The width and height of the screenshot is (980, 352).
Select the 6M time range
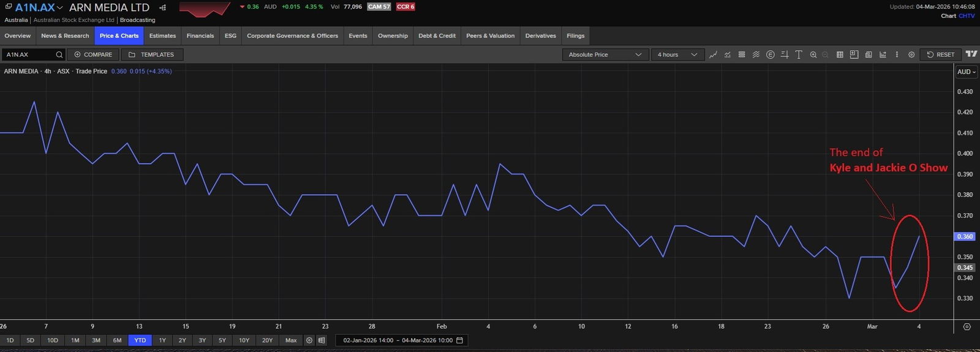click(x=118, y=340)
